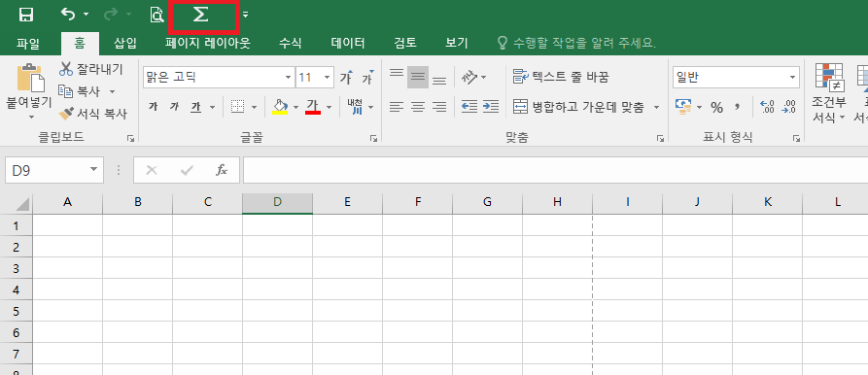Open the 파일 tab

28,43
